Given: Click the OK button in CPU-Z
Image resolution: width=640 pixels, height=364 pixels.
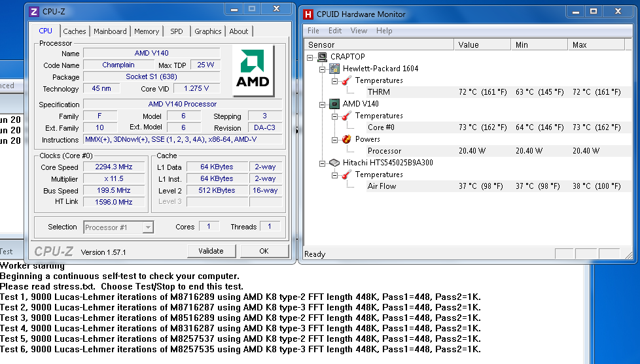Looking at the screenshot, I should click(264, 251).
